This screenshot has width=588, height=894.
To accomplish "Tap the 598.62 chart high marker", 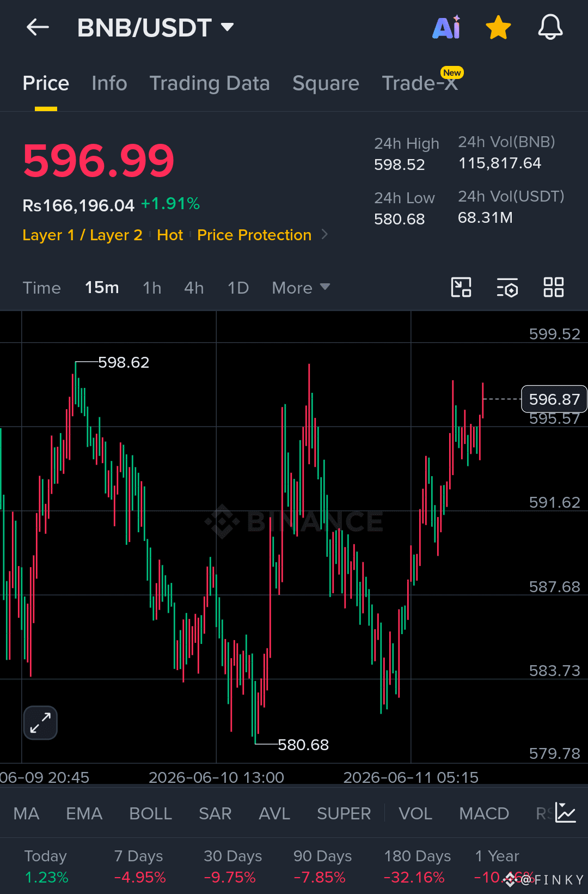I will click(x=124, y=362).
